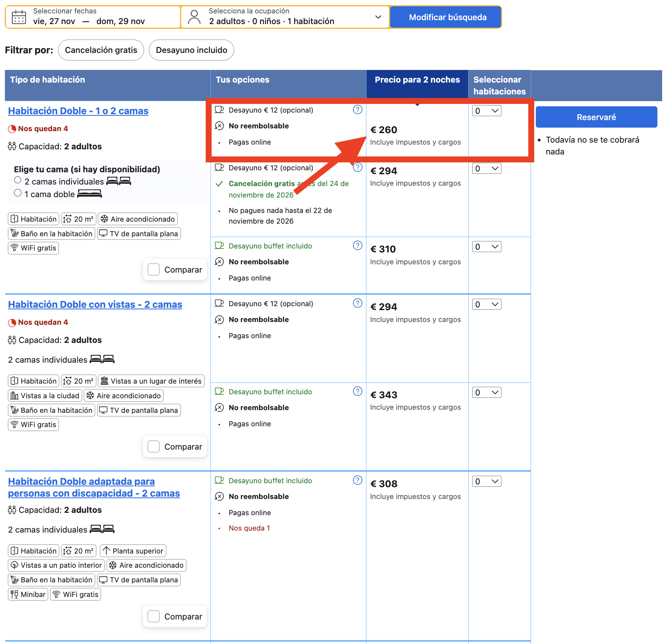Click the Seleccionar fechas date field

point(93,17)
